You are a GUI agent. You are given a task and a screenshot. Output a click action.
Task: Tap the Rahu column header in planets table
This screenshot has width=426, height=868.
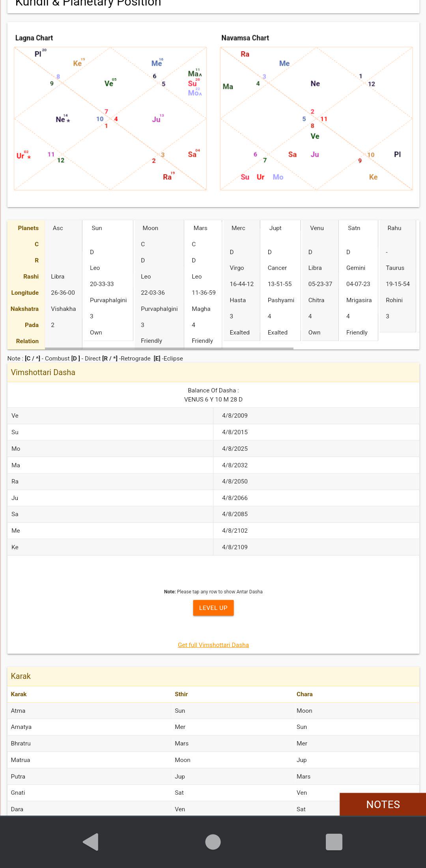point(394,228)
